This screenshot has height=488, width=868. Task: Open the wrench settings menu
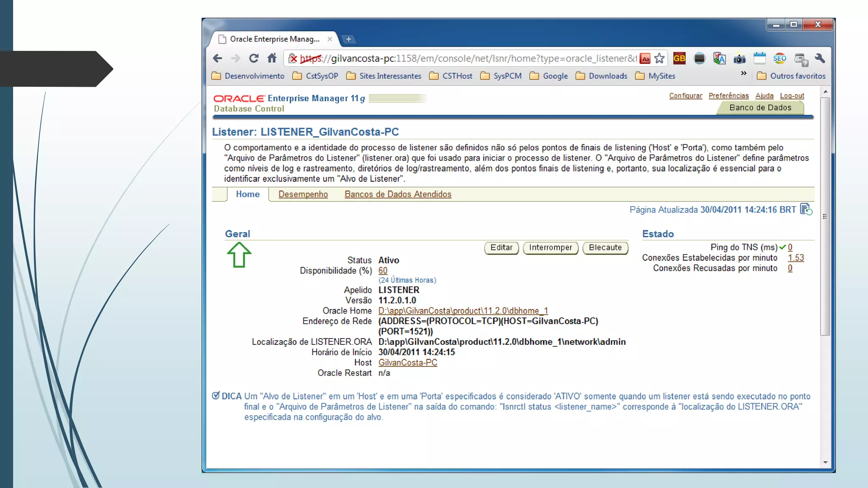[820, 58]
